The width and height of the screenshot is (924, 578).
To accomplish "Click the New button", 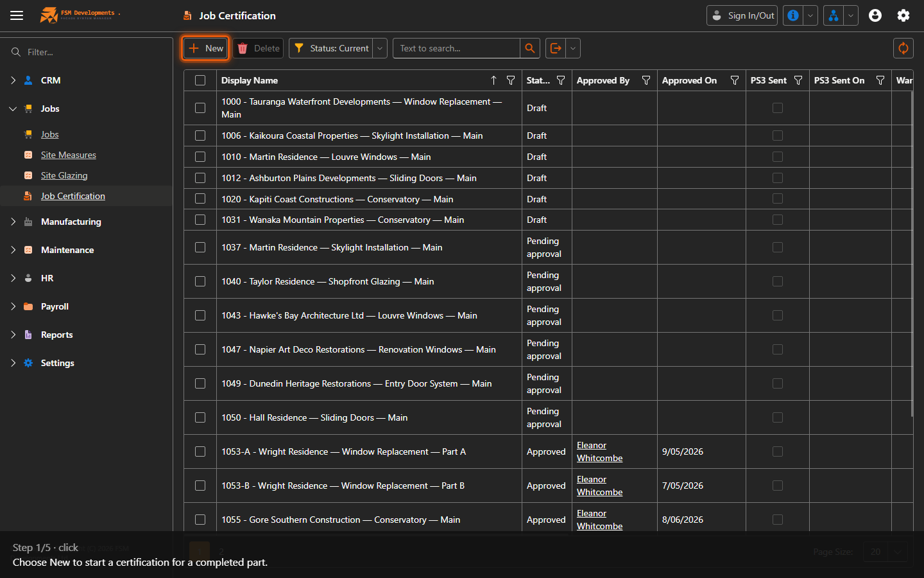I will 205,48.
